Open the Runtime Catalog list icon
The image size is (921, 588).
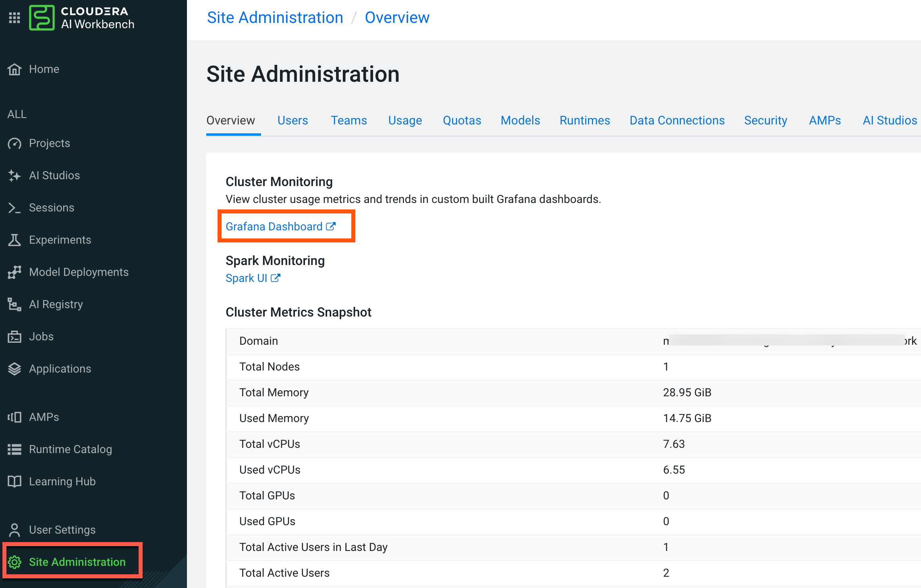pos(15,449)
